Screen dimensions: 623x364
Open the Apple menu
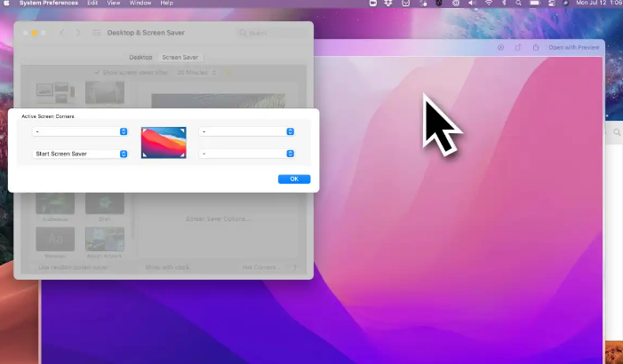click(6, 3)
